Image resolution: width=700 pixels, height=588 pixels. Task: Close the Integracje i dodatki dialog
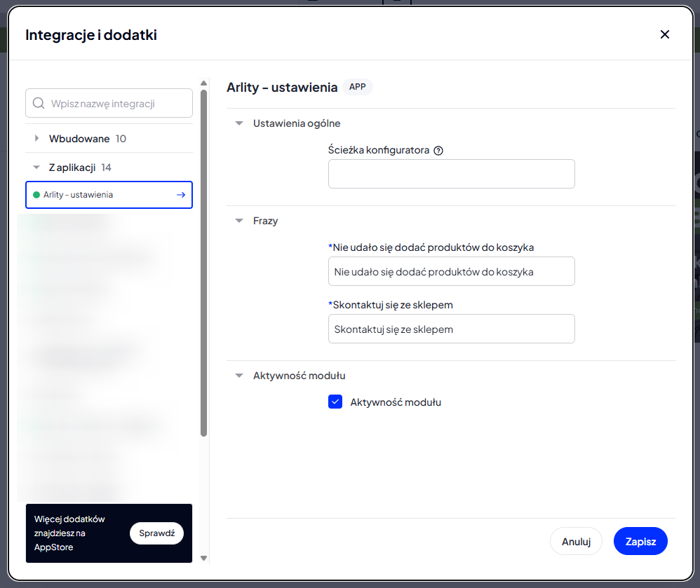coord(664,34)
